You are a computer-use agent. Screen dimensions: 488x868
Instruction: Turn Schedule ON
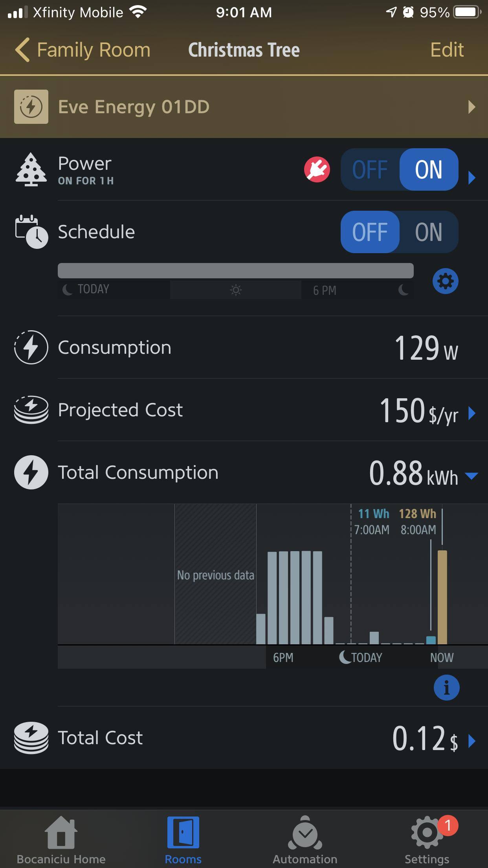(x=429, y=232)
